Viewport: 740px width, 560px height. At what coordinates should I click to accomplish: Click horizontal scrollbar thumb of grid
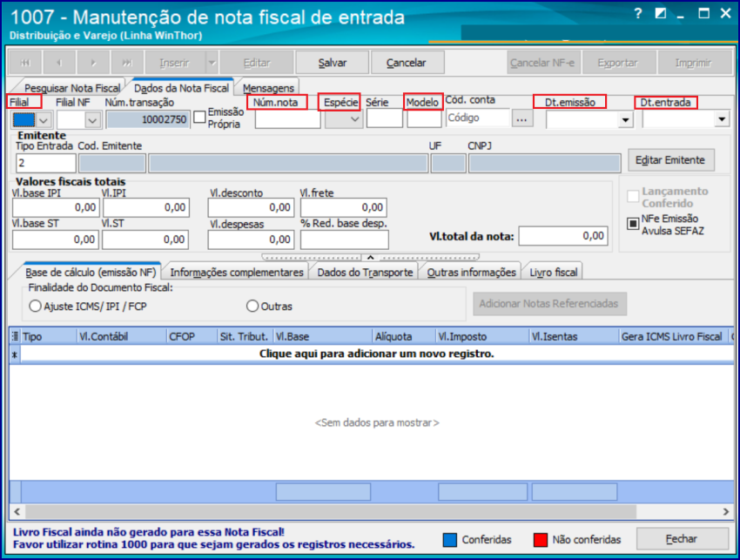tap(330, 511)
